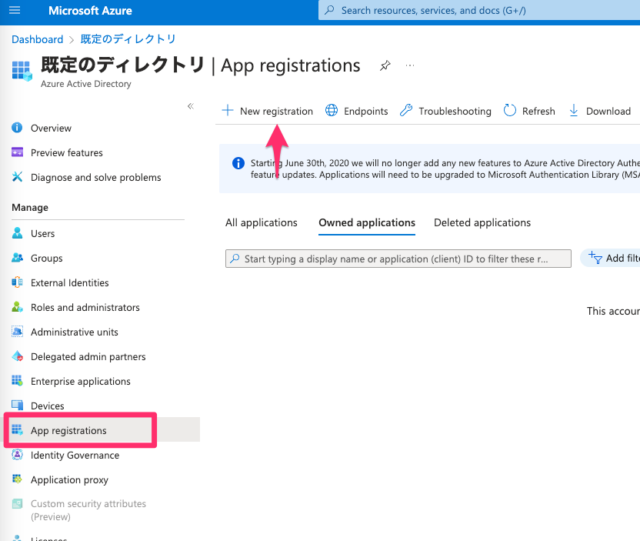Click the Azure Active Directory tile icon by the title

click(x=21, y=70)
